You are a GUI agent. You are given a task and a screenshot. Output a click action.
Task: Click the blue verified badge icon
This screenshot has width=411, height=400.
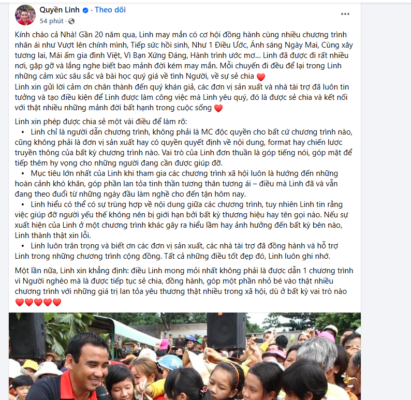pyautogui.click(x=85, y=10)
